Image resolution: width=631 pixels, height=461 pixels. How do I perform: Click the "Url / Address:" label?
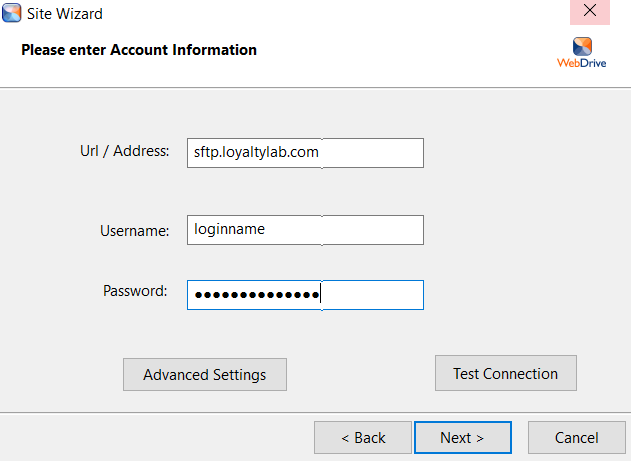(x=125, y=151)
